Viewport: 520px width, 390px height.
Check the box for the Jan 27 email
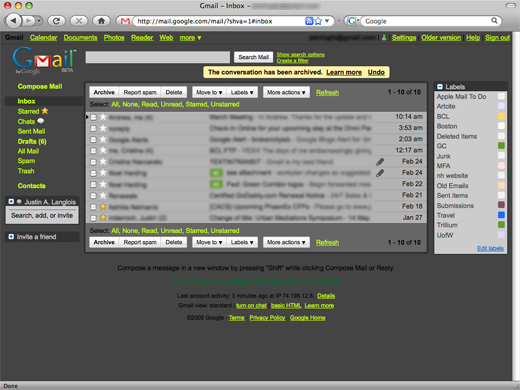[93, 218]
